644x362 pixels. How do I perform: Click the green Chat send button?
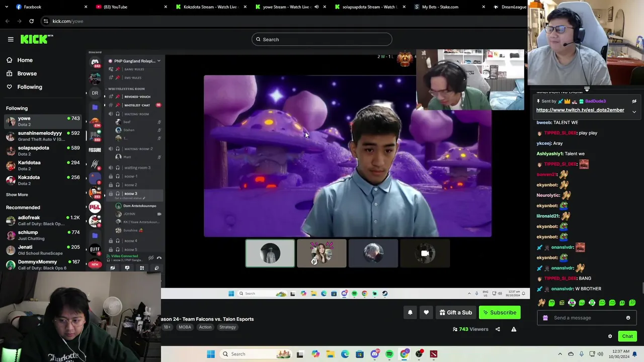[x=627, y=336]
